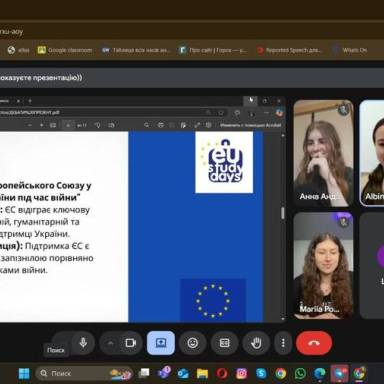
Task: Bookmark the shared page with the star icon
Action: point(221,113)
